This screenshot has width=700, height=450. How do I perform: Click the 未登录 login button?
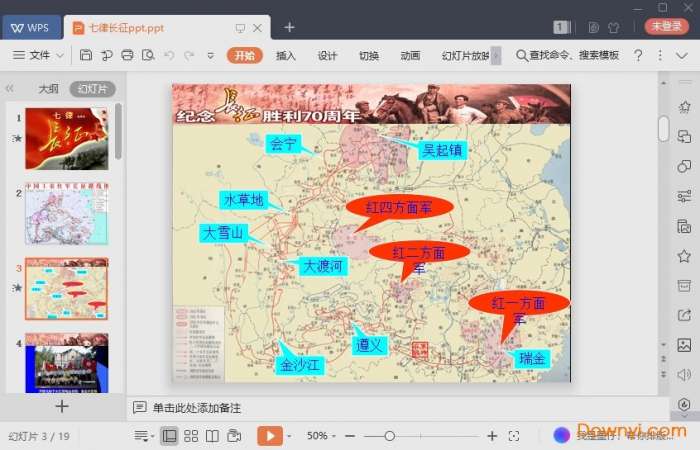click(667, 26)
